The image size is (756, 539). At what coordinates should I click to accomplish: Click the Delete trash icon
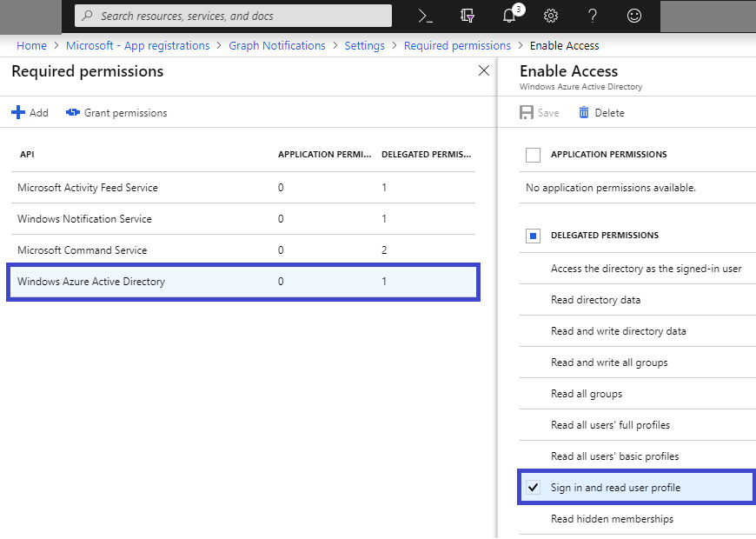[584, 113]
